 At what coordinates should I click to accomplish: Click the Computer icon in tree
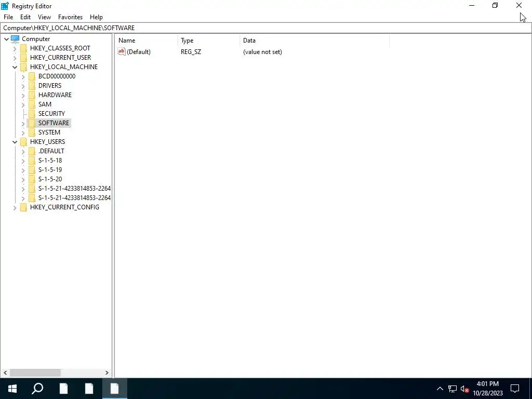click(15, 38)
